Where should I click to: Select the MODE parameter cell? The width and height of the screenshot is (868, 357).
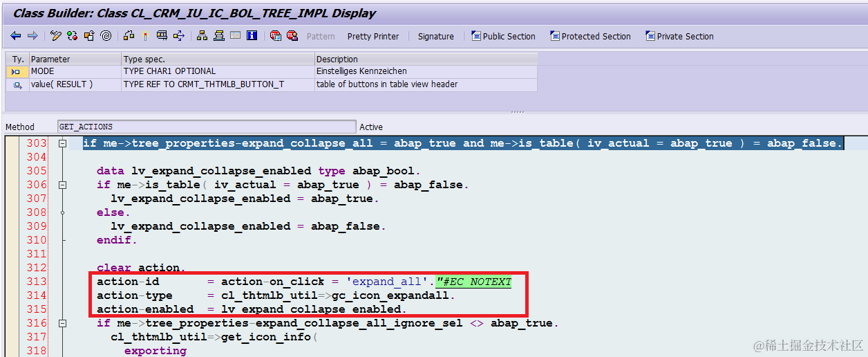tap(75, 71)
